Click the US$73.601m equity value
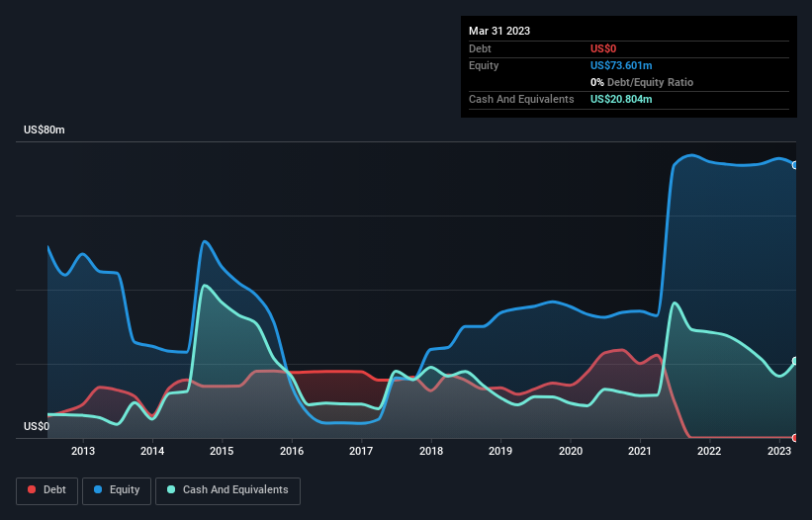812x520 pixels. [621, 65]
